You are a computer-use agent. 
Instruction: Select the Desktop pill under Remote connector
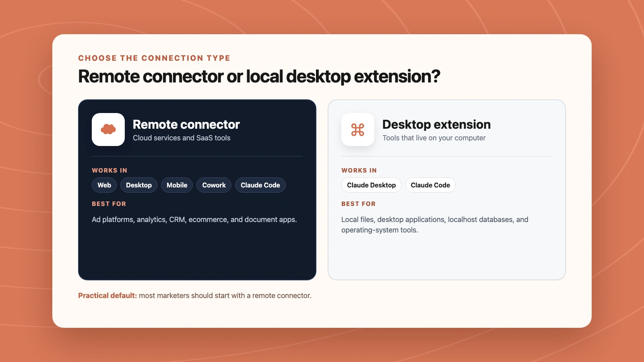point(139,185)
